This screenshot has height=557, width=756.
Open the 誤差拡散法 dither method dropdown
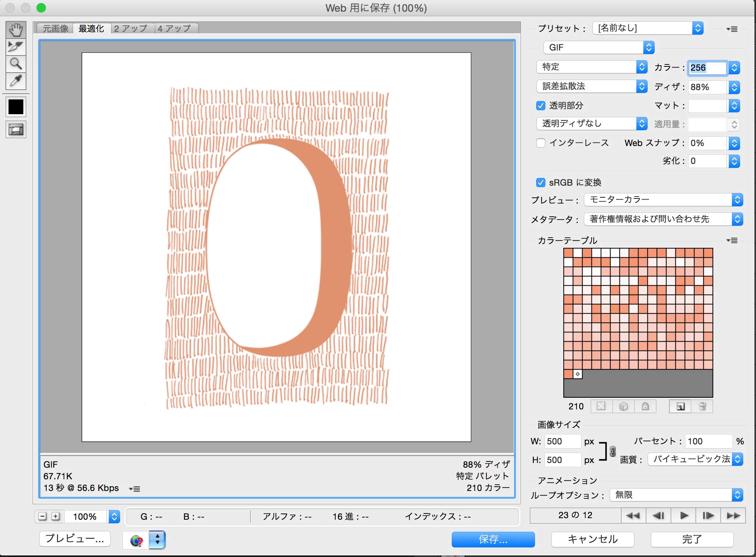[592, 86]
